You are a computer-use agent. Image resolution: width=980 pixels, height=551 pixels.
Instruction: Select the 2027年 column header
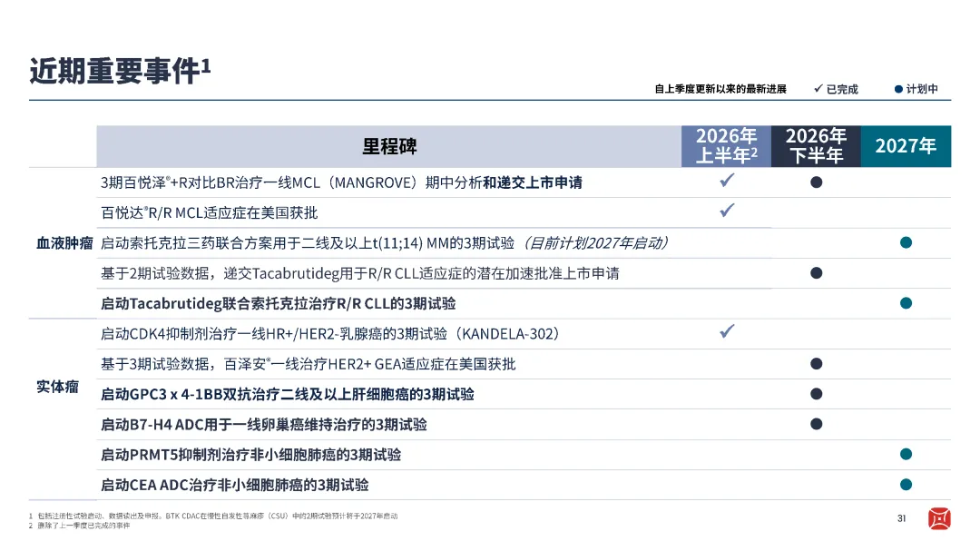(x=906, y=146)
